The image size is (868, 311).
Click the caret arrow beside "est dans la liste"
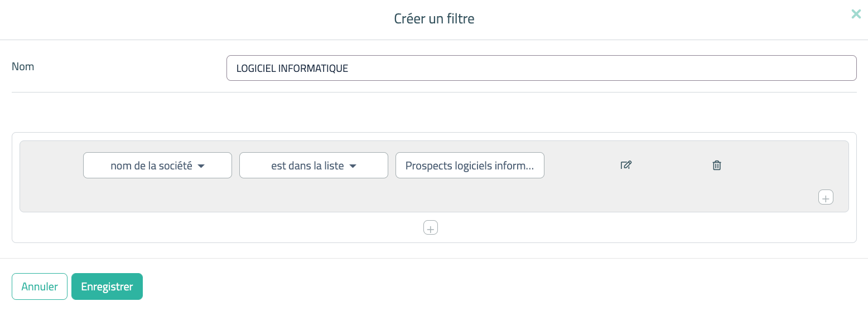(x=353, y=166)
